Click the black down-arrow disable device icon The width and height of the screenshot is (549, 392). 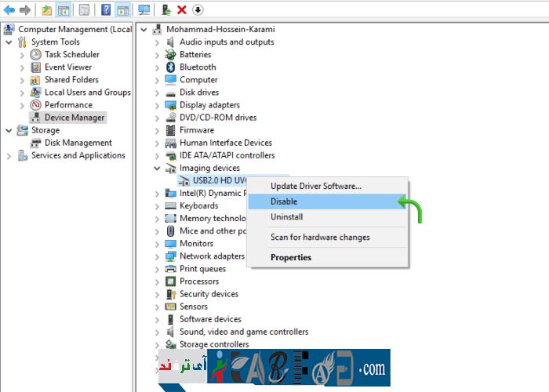coord(198,10)
